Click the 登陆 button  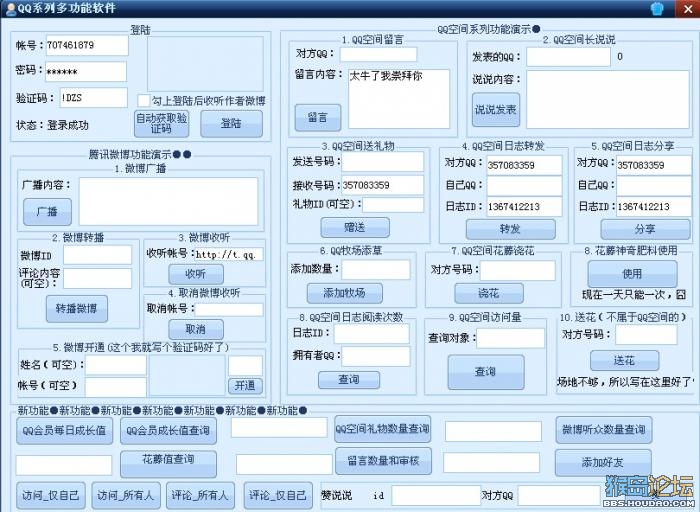tap(232, 124)
